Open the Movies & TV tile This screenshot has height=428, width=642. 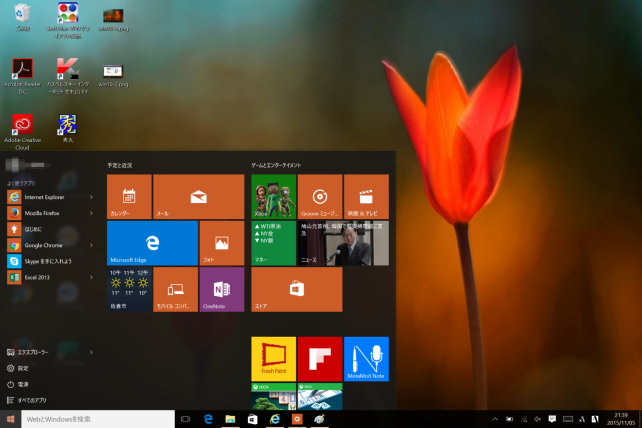tap(366, 197)
